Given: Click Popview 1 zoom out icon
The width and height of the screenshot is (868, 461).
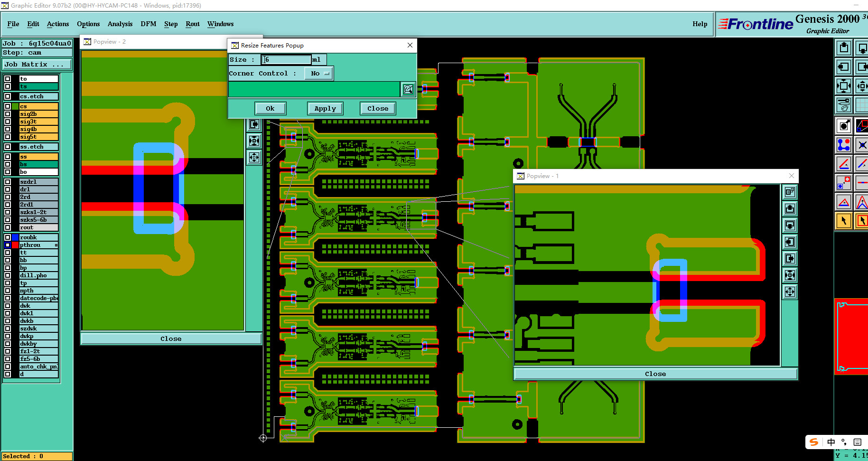Looking at the screenshot, I should (790, 292).
